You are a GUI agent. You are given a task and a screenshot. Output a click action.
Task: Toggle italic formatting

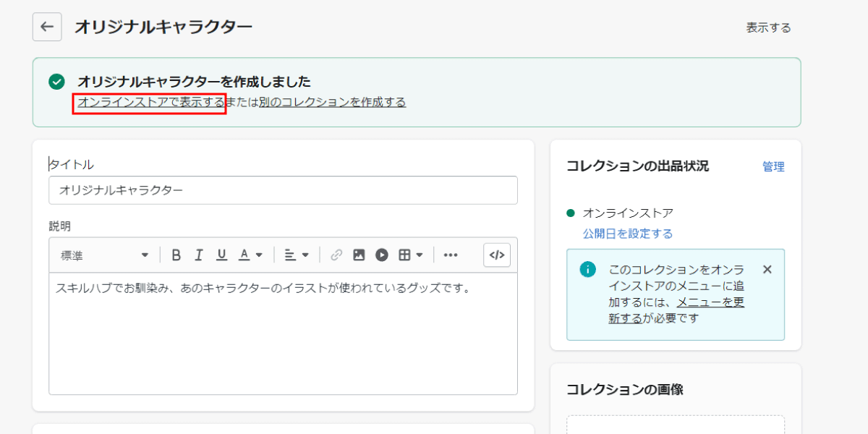coord(199,255)
